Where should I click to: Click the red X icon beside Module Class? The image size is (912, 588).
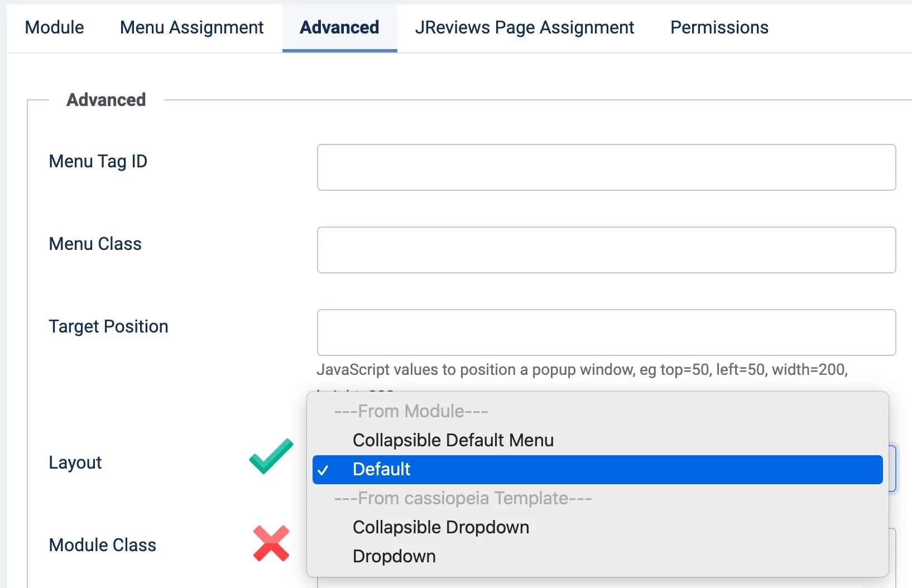(x=271, y=543)
